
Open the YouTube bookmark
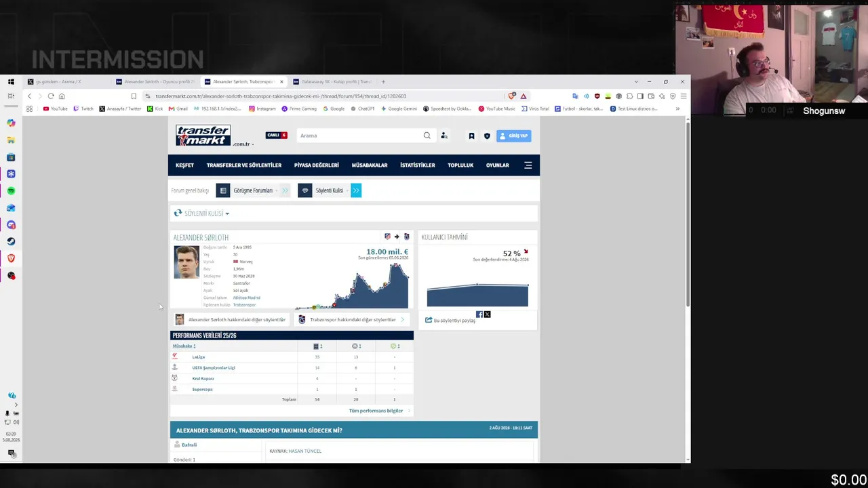click(56, 108)
